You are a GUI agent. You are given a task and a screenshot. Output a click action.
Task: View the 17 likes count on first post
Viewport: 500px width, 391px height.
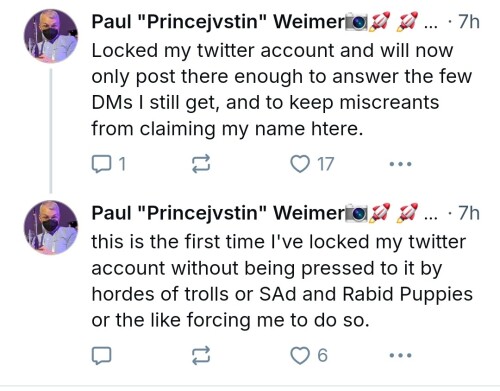coord(325,164)
